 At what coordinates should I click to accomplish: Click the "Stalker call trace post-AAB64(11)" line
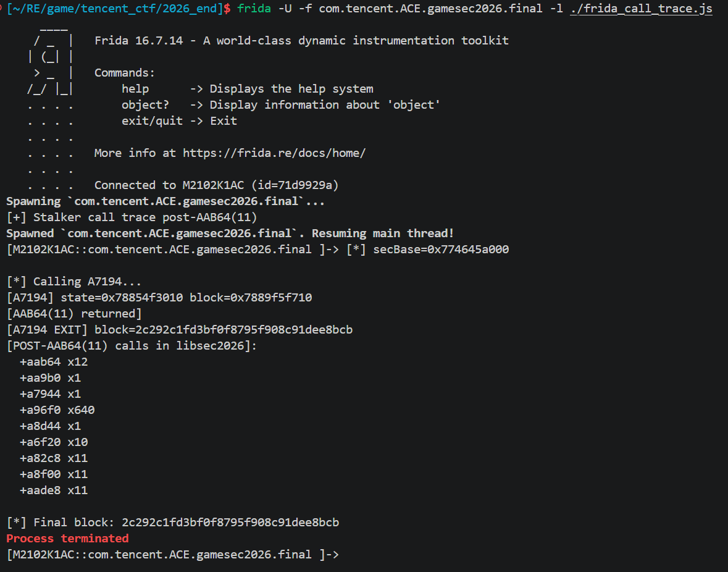tap(132, 217)
